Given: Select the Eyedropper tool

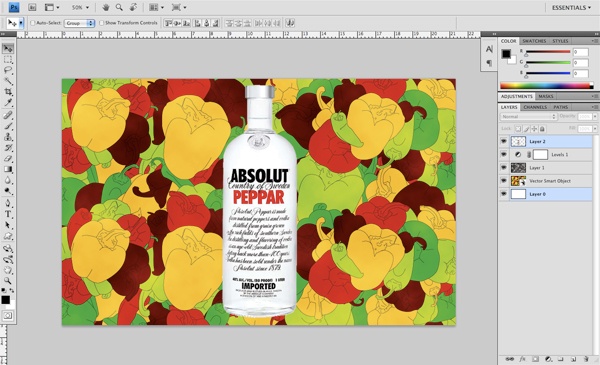Looking at the screenshot, I should tap(8, 103).
